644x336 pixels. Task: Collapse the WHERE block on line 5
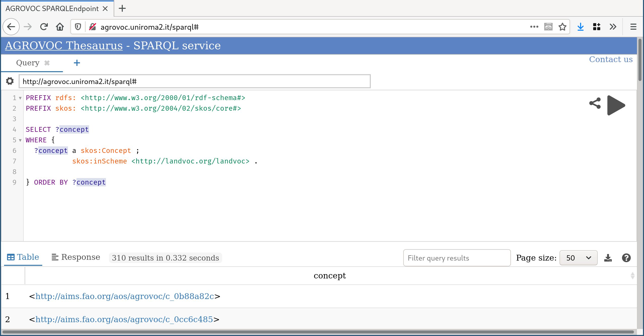20,140
